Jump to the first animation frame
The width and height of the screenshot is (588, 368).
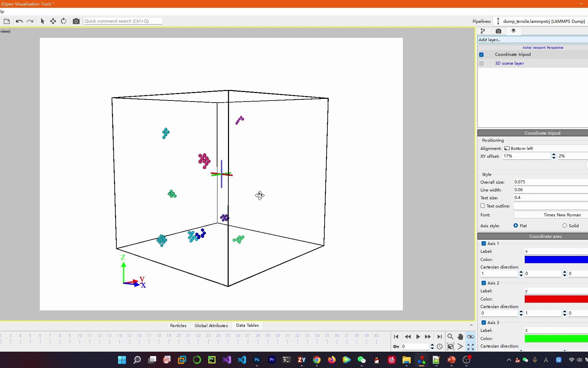[x=396, y=337]
